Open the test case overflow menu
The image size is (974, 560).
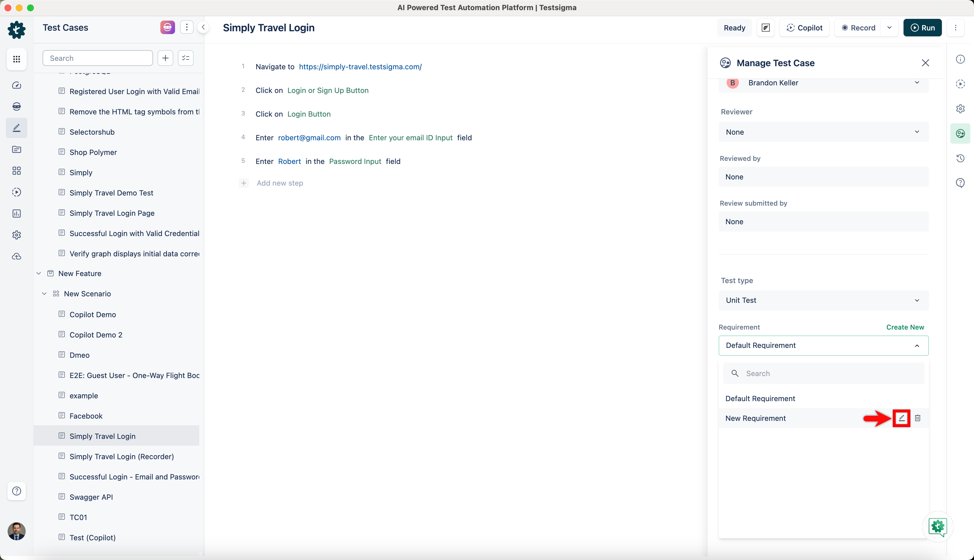tap(955, 28)
